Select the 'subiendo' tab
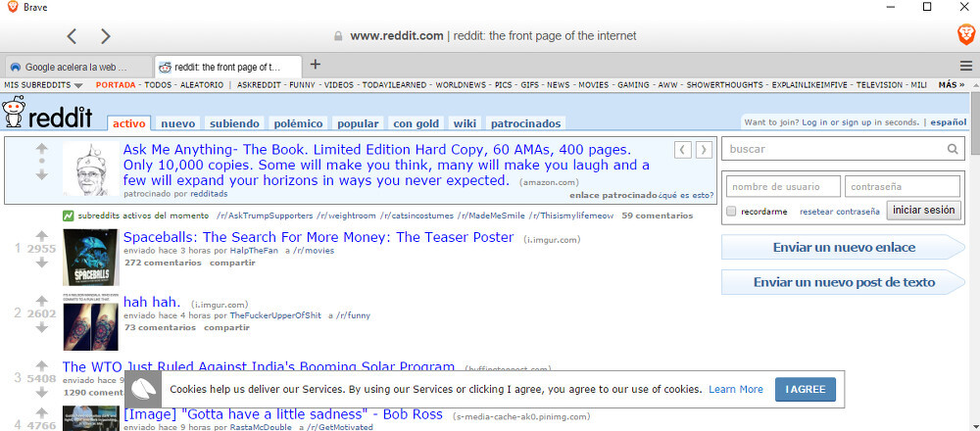980x431 pixels. pyautogui.click(x=234, y=123)
